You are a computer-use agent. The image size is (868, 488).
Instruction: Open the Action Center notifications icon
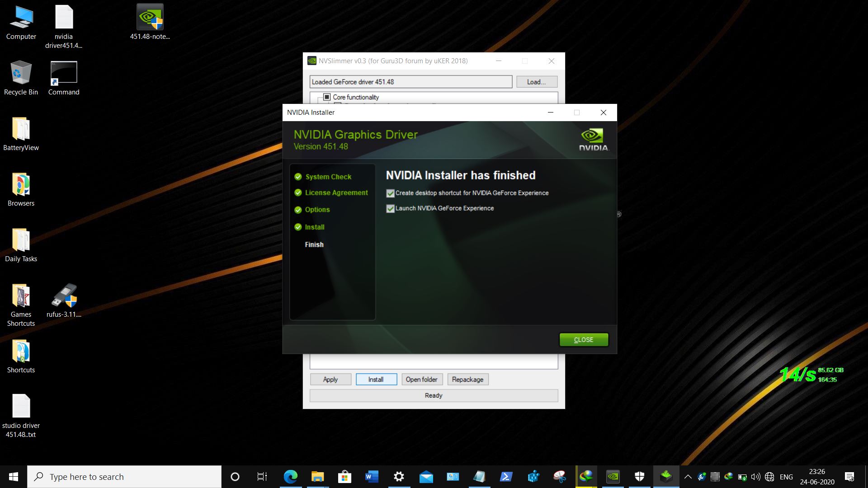tap(849, 477)
